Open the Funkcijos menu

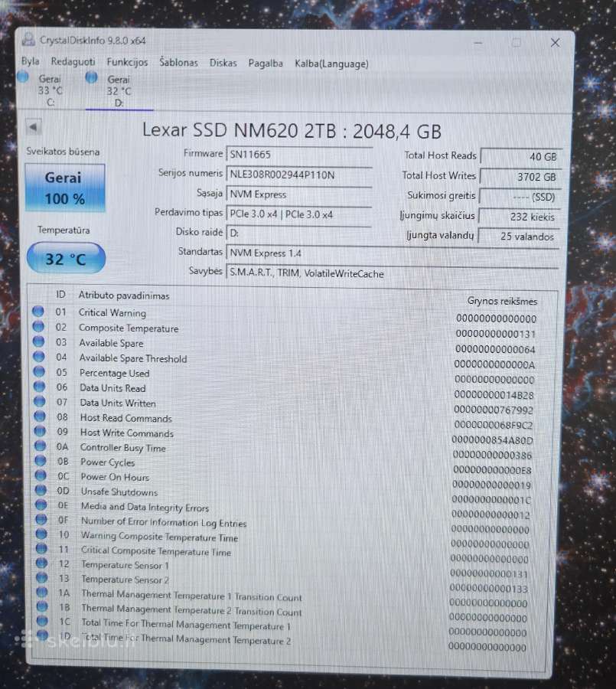click(128, 63)
